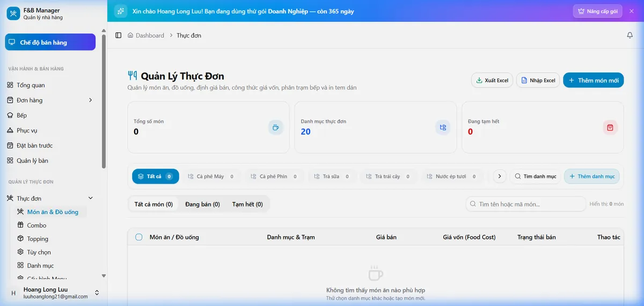Select the Cà phê Phin category

tap(274, 176)
